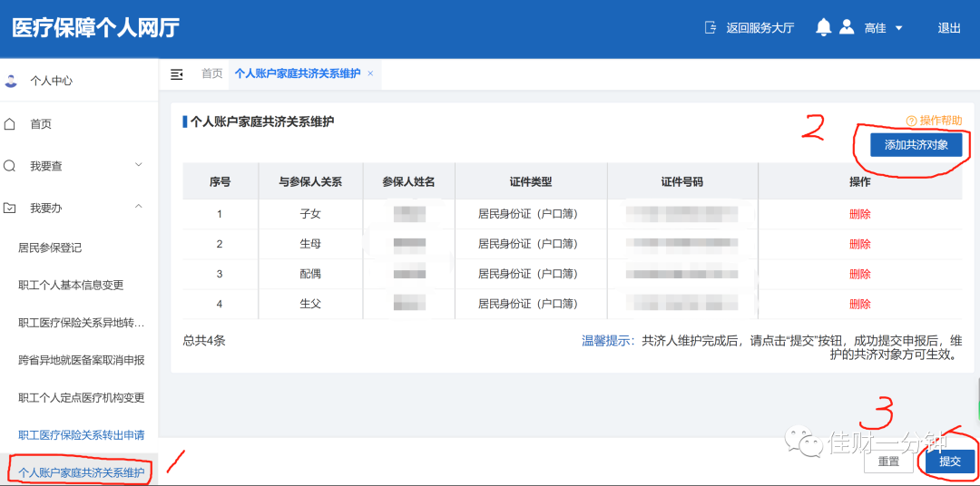Screen dimensions: 980x486
Task: Click the 参保人姓名 column header
Action: 408,181
